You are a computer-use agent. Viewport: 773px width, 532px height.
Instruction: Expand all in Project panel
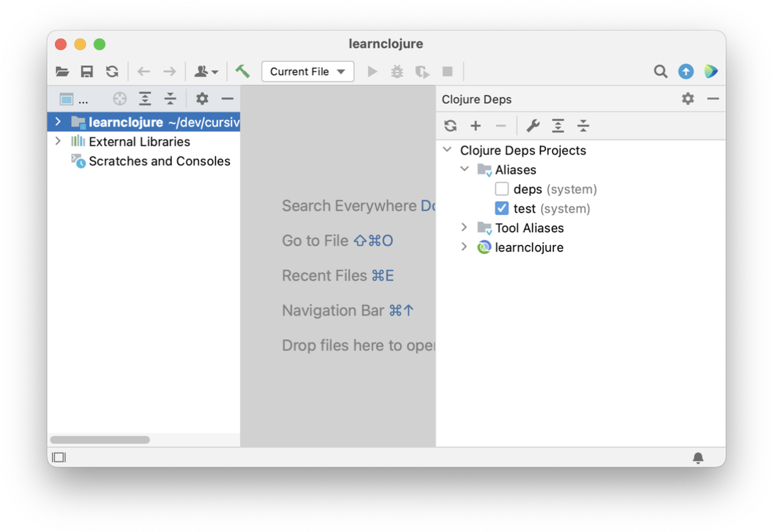tap(145, 99)
